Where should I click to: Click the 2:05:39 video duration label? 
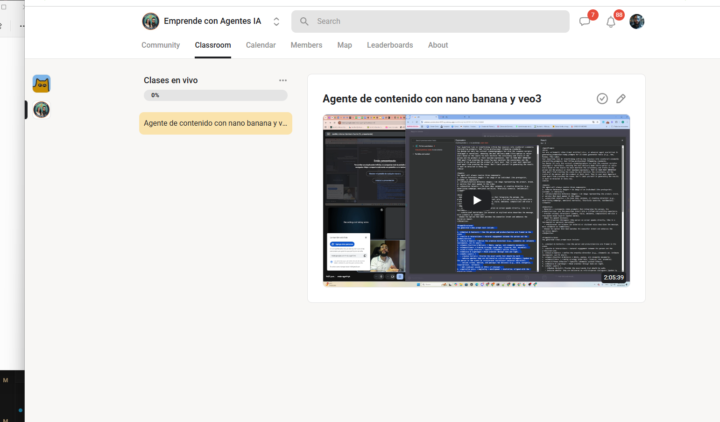(613, 277)
